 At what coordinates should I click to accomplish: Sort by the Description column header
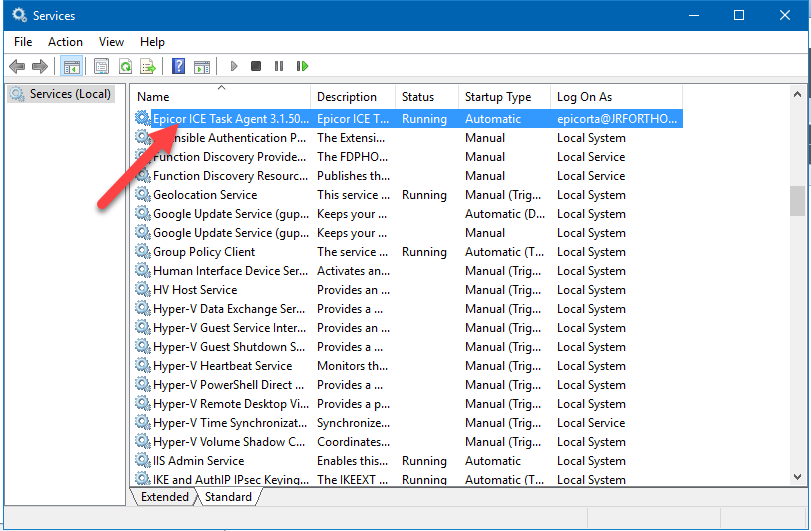tap(353, 97)
